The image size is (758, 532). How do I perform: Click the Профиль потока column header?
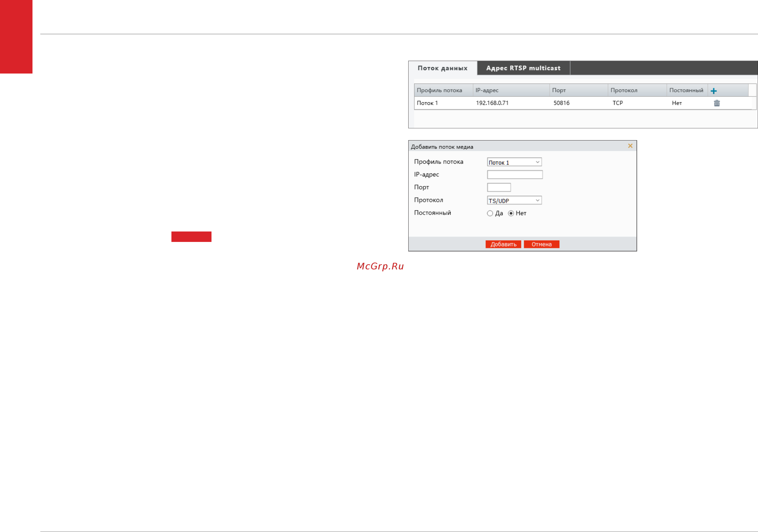coord(443,90)
